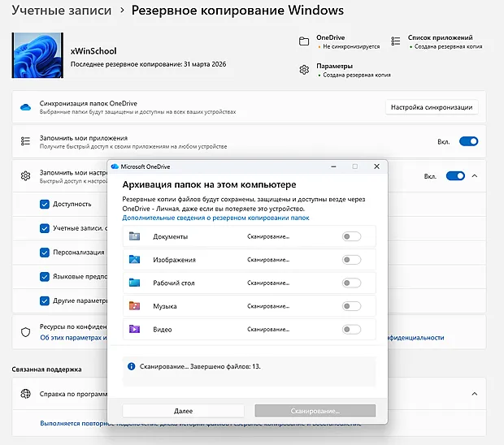The image size is (504, 445).
Task: Click the app list icon beside Список приложений
Action: [x=396, y=41]
